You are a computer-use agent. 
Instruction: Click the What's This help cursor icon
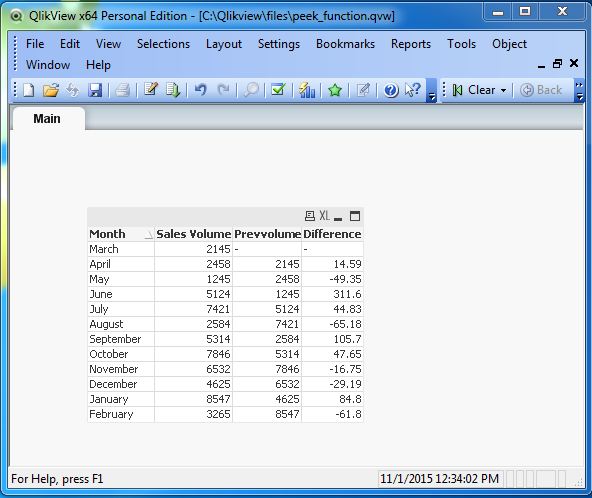(413, 90)
